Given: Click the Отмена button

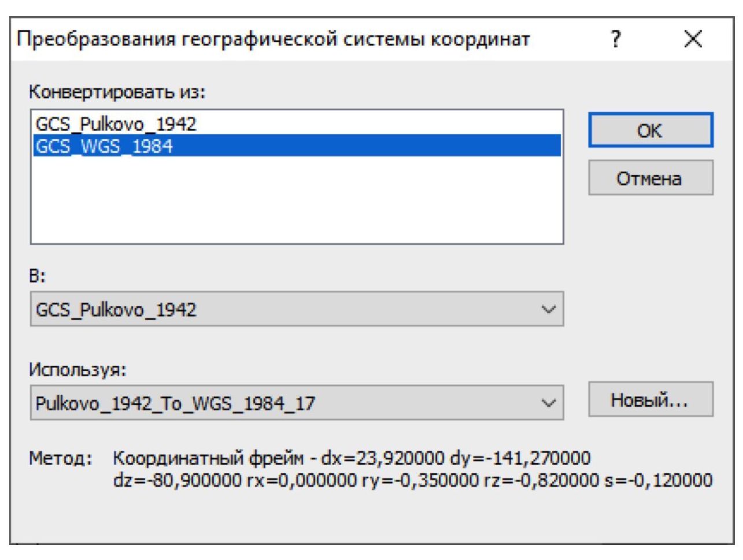Looking at the screenshot, I should [x=650, y=178].
